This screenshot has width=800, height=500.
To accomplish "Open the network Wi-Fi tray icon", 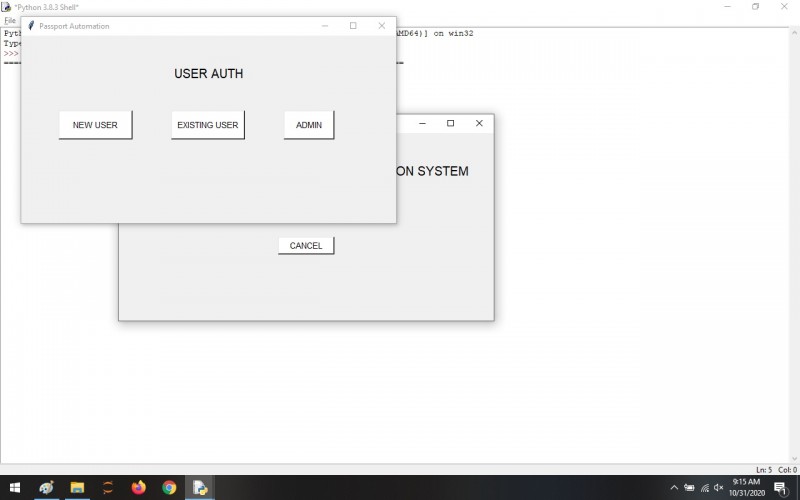I will (x=705, y=488).
